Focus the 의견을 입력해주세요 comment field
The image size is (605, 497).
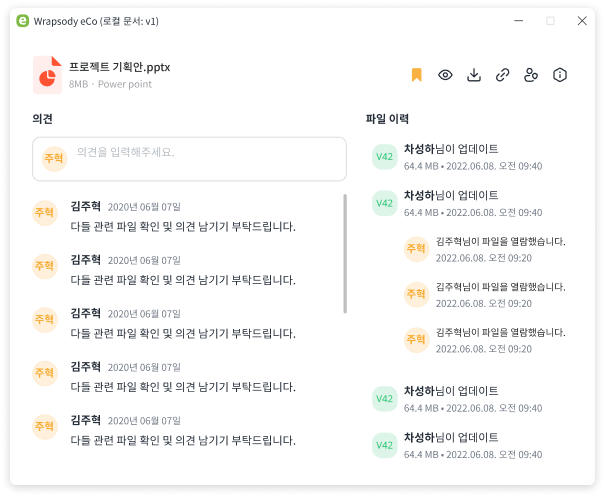(189, 159)
